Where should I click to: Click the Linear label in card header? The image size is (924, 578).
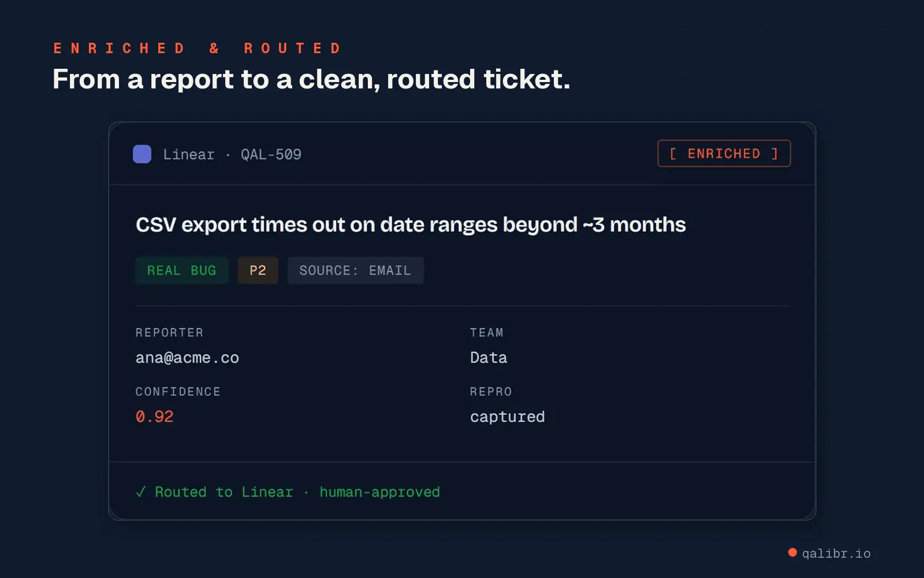click(x=188, y=154)
